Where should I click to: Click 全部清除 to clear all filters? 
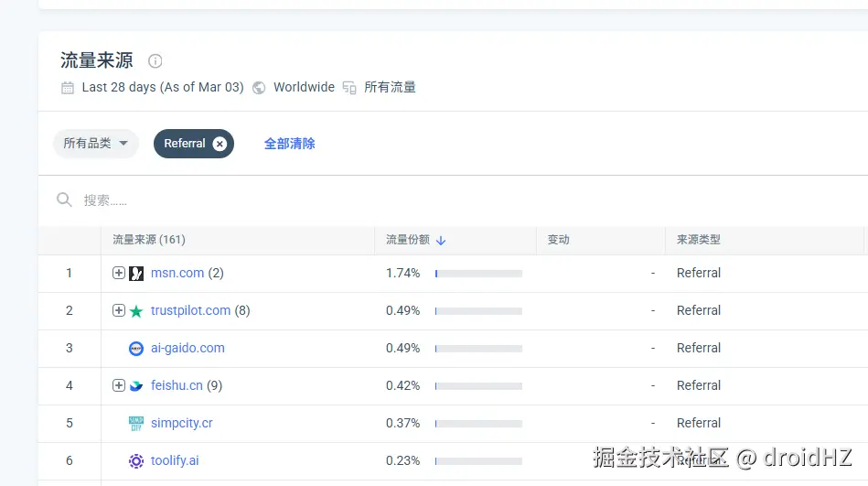pos(290,144)
